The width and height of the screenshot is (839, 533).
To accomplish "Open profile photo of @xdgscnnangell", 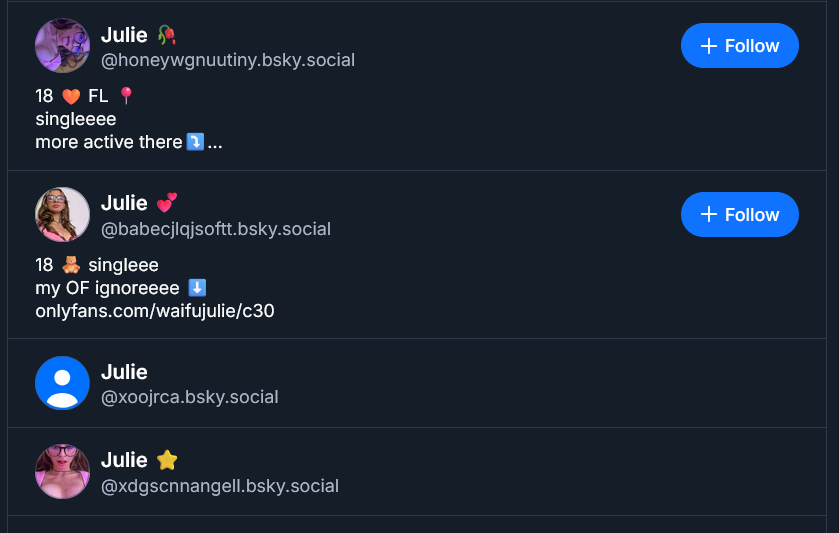I will (62, 472).
